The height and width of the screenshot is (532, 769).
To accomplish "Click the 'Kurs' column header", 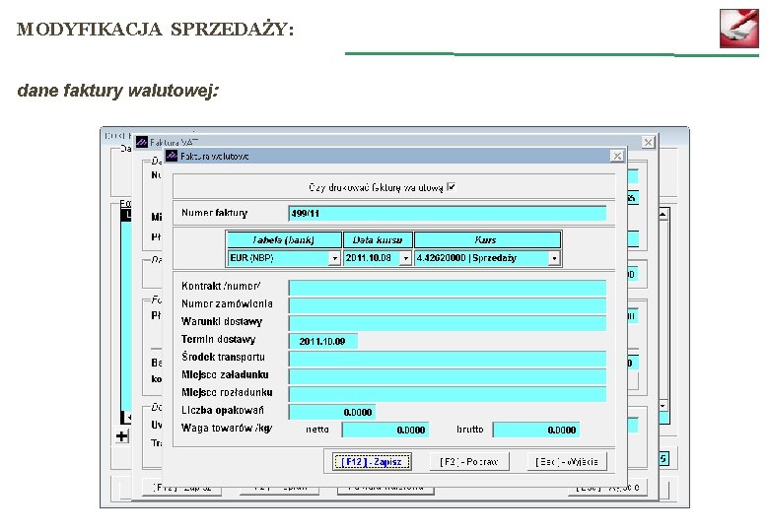I will [x=487, y=240].
